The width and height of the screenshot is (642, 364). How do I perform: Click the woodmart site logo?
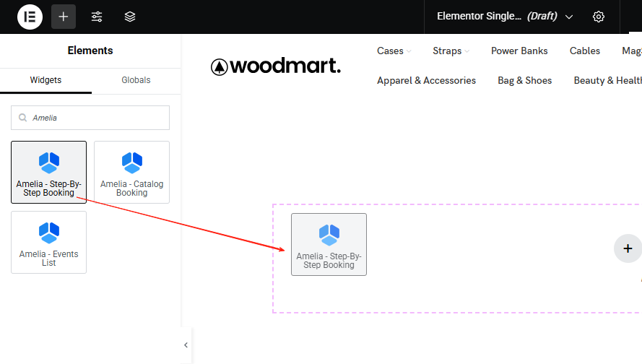coord(276,66)
